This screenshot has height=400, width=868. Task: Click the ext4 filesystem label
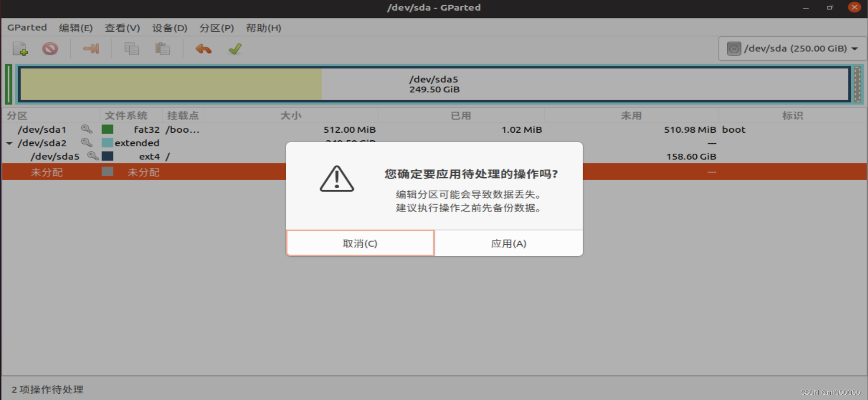(149, 156)
